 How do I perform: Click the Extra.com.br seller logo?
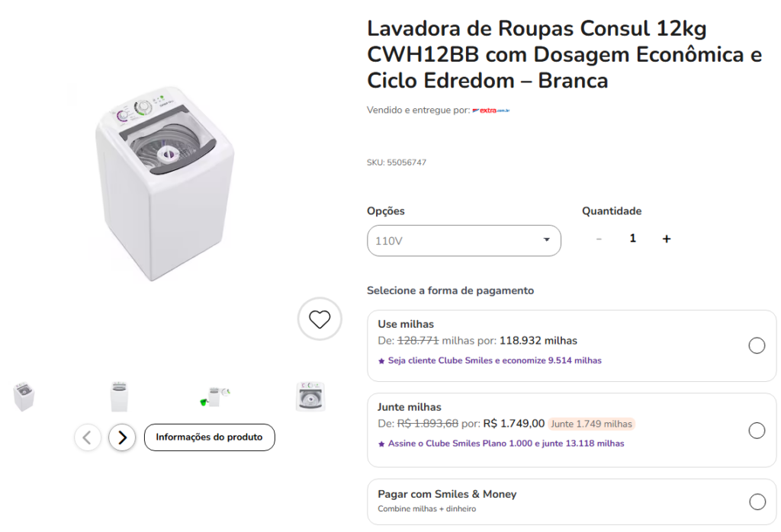click(491, 111)
